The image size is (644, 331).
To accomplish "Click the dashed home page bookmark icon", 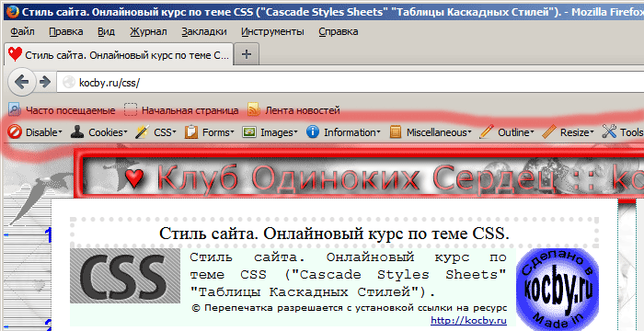I will click(131, 110).
